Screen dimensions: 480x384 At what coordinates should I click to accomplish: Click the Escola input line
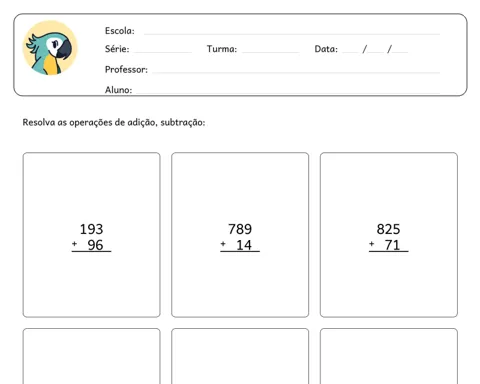[292, 34]
